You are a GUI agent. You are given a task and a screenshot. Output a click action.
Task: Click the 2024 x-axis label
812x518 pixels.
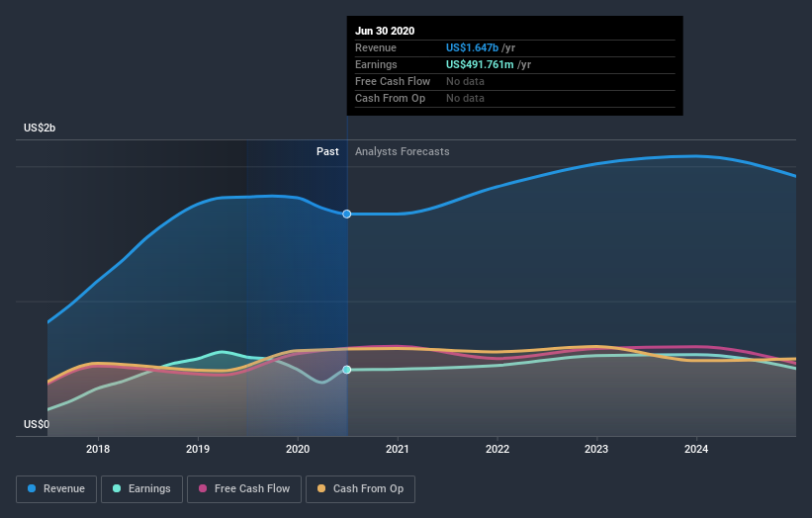pyautogui.click(x=696, y=449)
